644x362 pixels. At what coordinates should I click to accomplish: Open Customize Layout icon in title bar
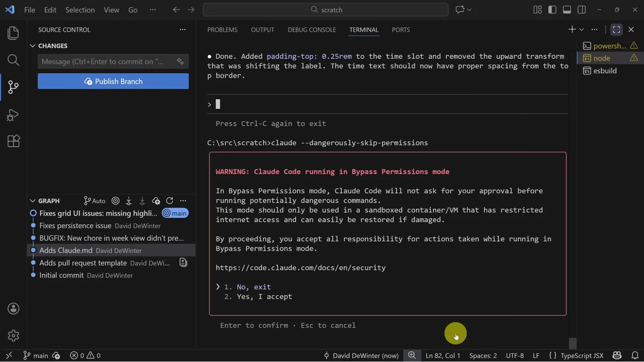(x=537, y=10)
